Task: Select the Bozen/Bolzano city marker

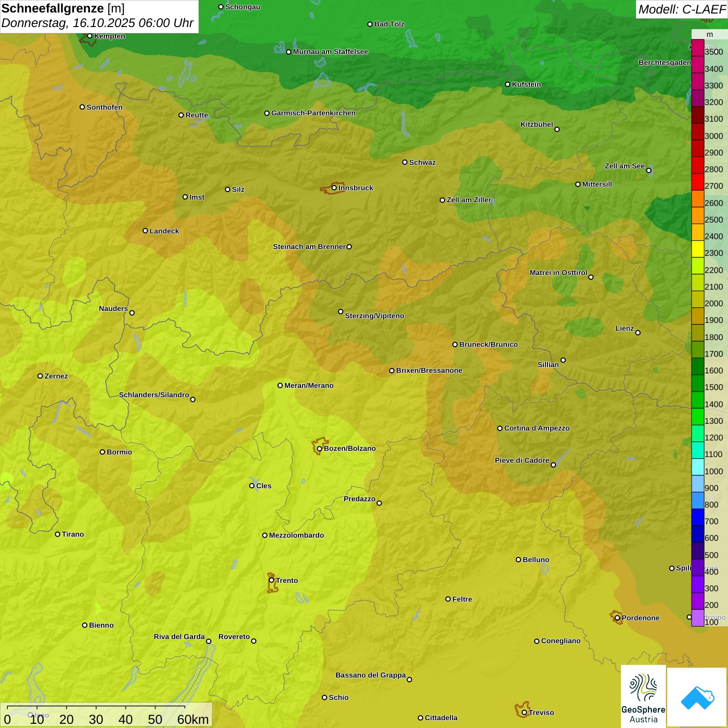Action: tap(319, 448)
